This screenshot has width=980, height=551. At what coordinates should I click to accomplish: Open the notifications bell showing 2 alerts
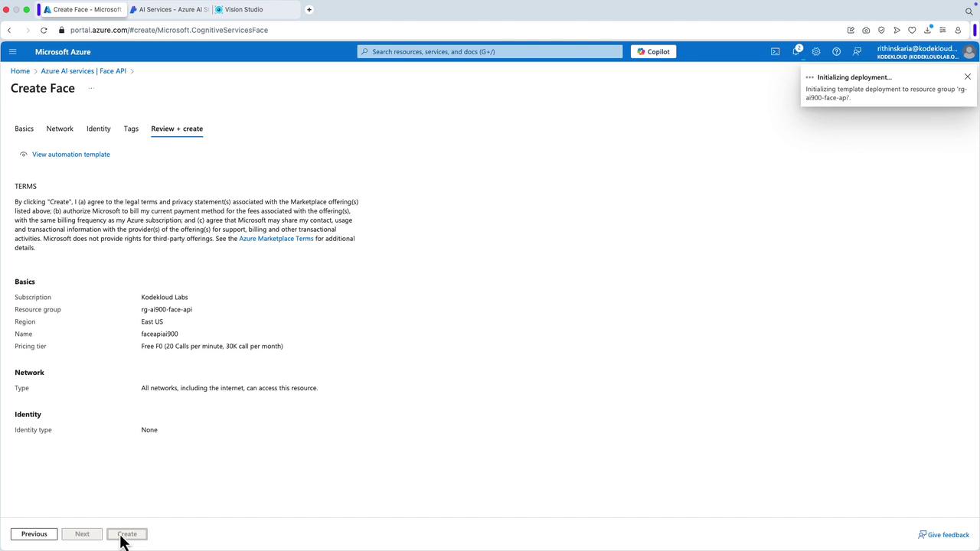tap(796, 51)
